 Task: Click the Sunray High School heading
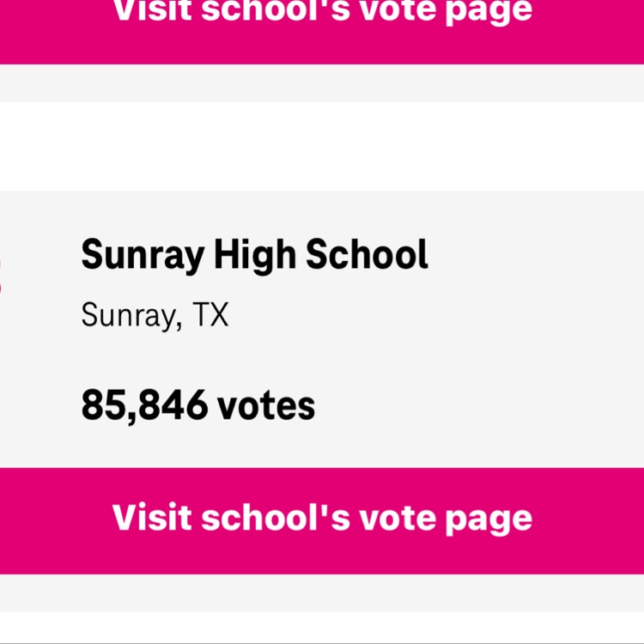pyautogui.click(x=254, y=254)
